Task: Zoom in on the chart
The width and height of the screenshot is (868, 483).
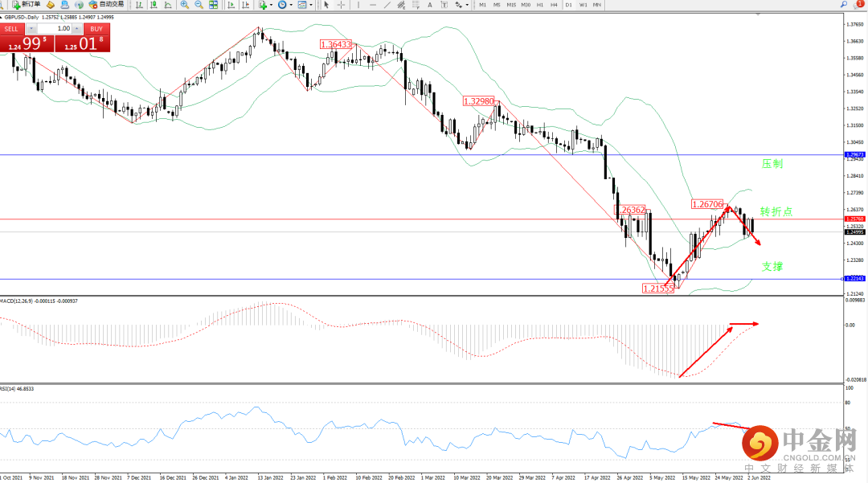Action: click(184, 5)
